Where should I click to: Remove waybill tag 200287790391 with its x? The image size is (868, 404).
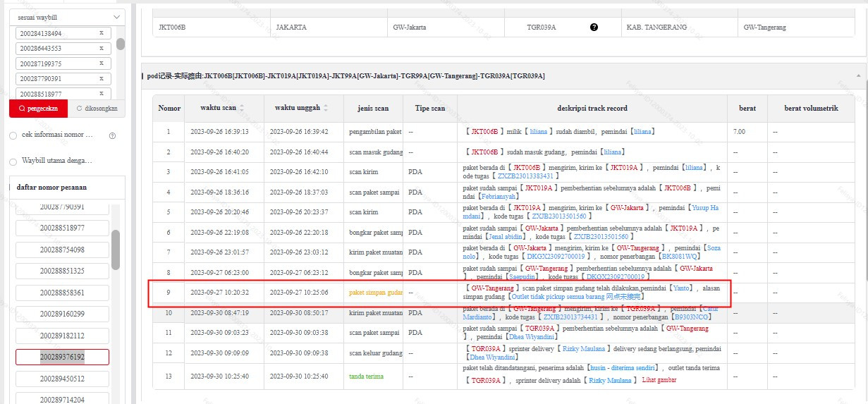pos(101,79)
